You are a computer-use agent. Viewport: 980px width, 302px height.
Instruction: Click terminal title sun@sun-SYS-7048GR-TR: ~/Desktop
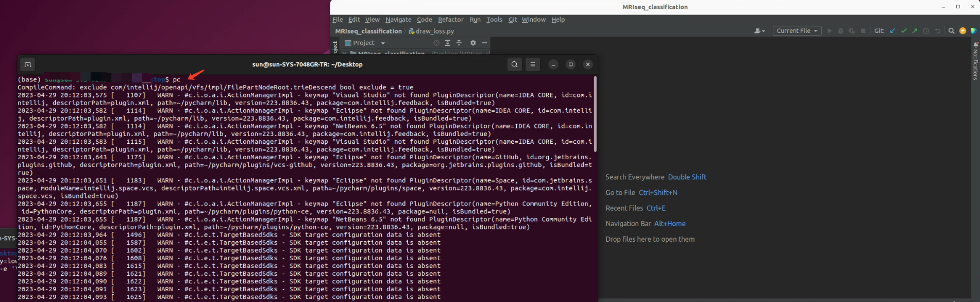(x=307, y=64)
